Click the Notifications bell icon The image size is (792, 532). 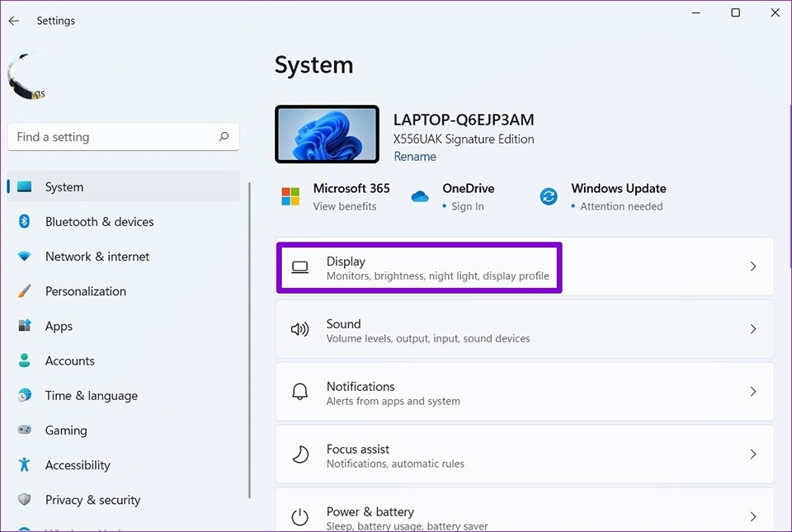(299, 391)
